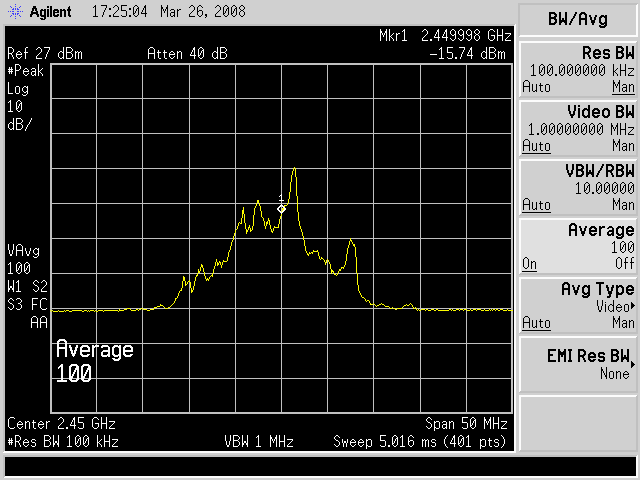Image resolution: width=640 pixels, height=480 pixels.
Task: Set VBW/RBW ratio to Auto
Action: click(536, 206)
